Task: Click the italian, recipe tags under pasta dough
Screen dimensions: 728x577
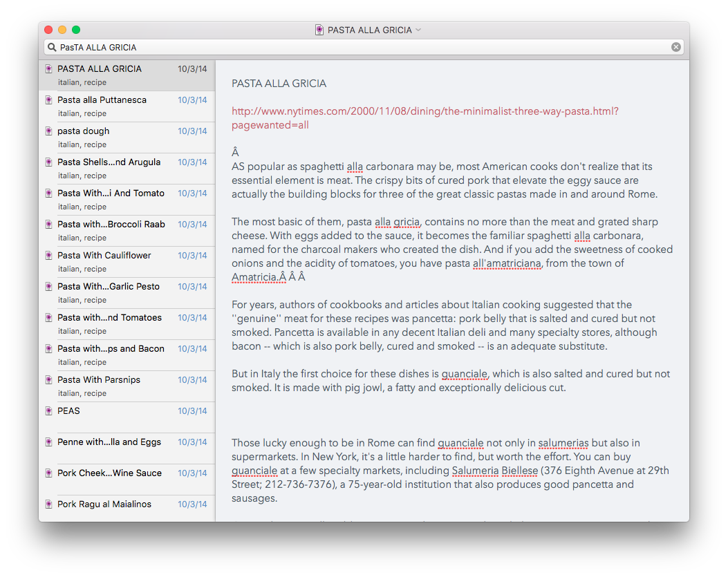Action: coord(82,144)
